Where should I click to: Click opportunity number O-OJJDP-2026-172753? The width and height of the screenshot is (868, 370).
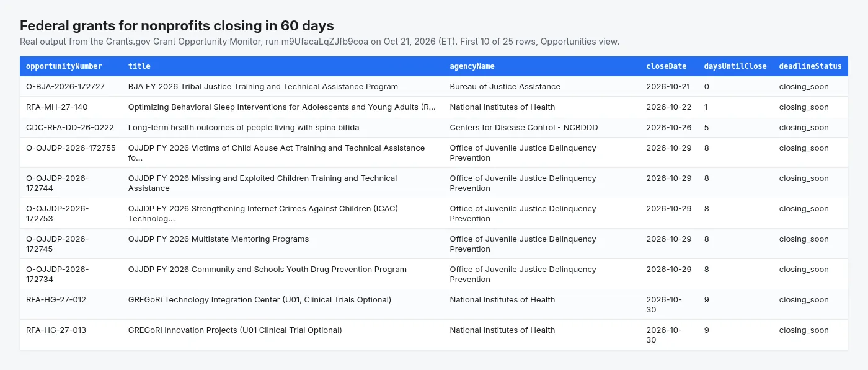pyautogui.click(x=57, y=214)
